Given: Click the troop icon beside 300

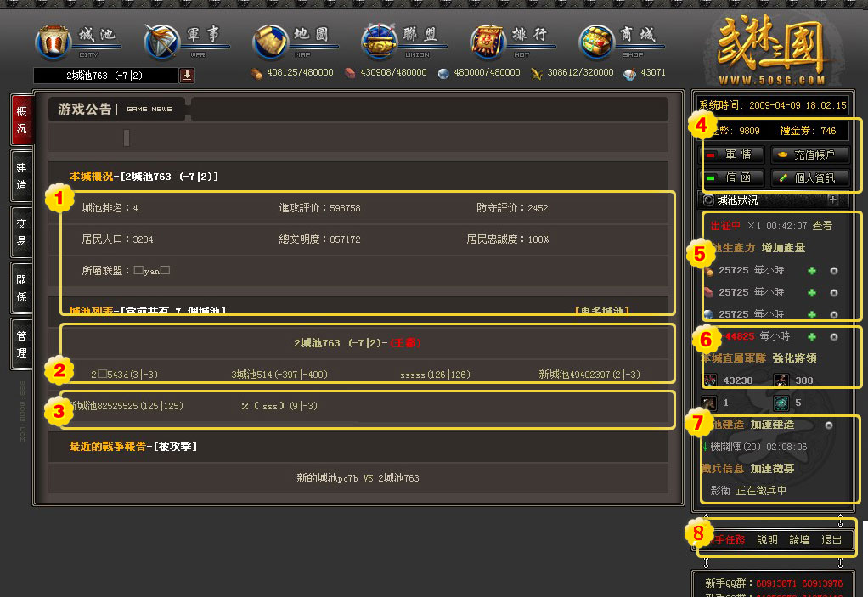Looking at the screenshot, I should coord(781,380).
